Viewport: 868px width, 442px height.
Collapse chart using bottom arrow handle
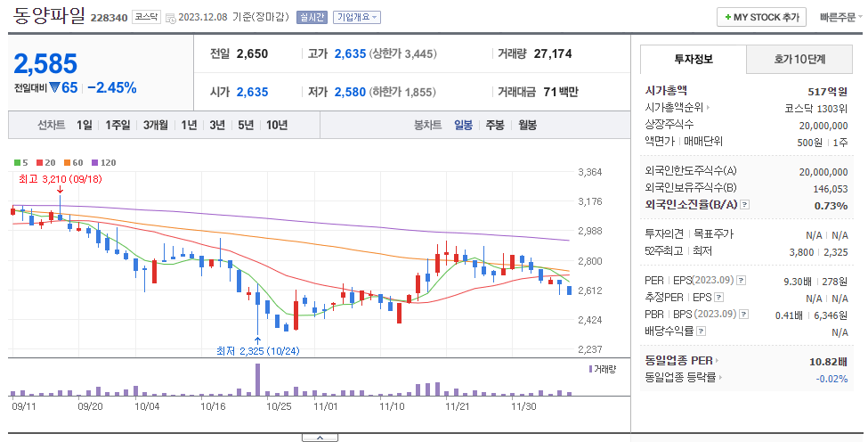point(320,438)
